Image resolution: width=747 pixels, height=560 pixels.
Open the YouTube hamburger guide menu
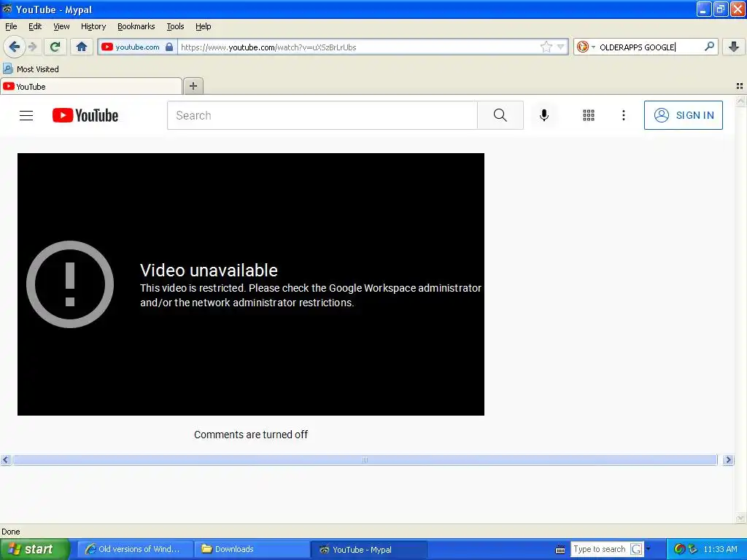(x=26, y=115)
